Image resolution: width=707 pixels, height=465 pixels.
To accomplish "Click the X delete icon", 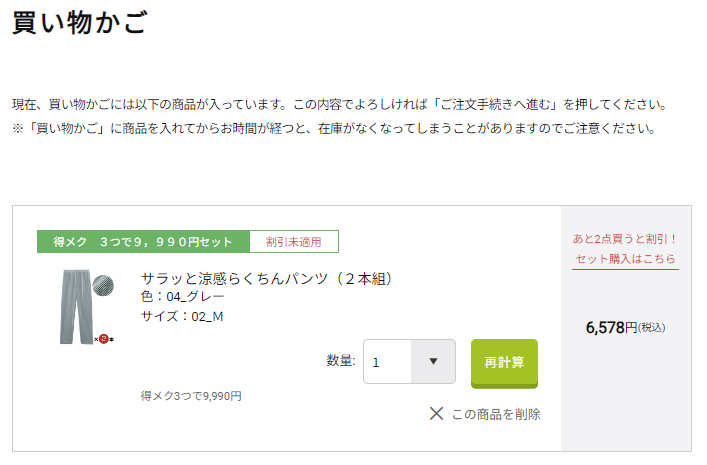I will pos(436,413).
